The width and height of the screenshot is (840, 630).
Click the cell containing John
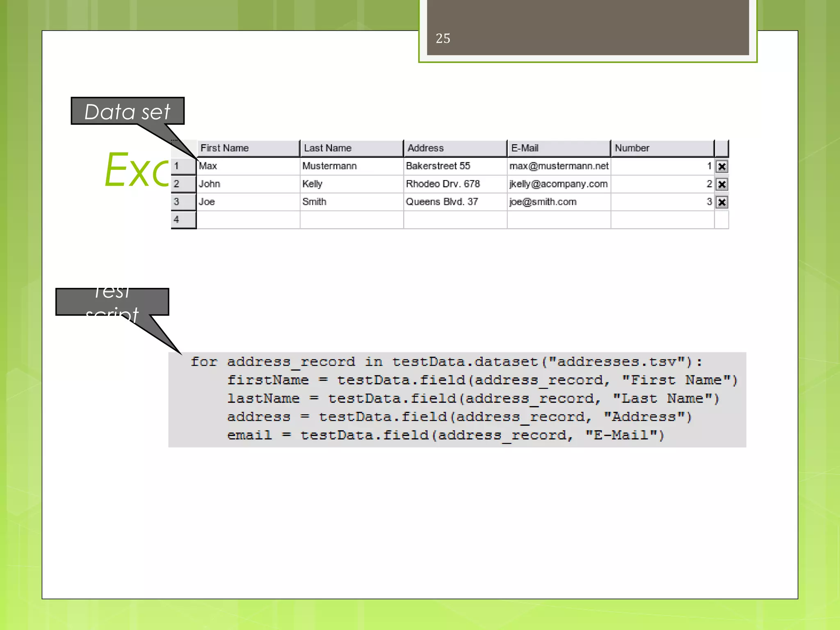[248, 184]
